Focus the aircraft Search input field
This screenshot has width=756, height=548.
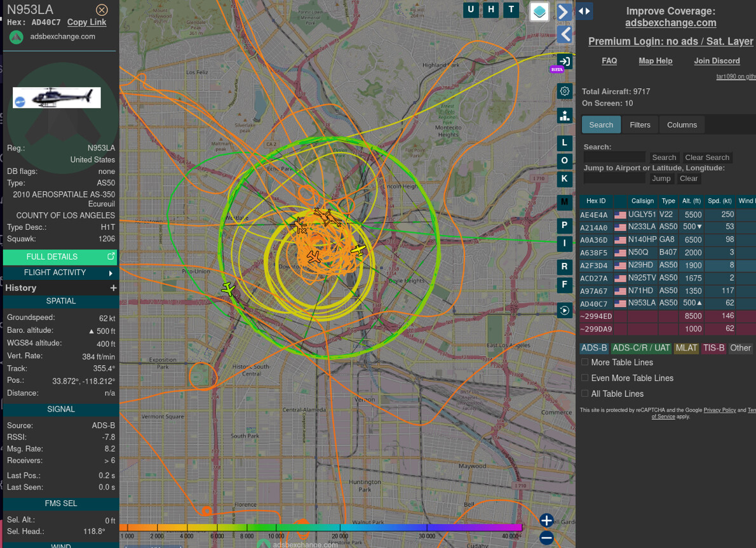point(614,157)
